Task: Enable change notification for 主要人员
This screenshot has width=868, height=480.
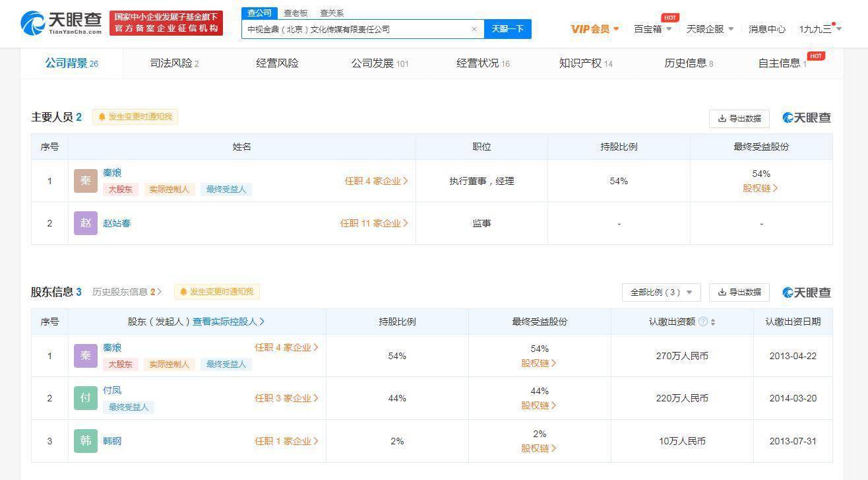Action: pos(135,117)
